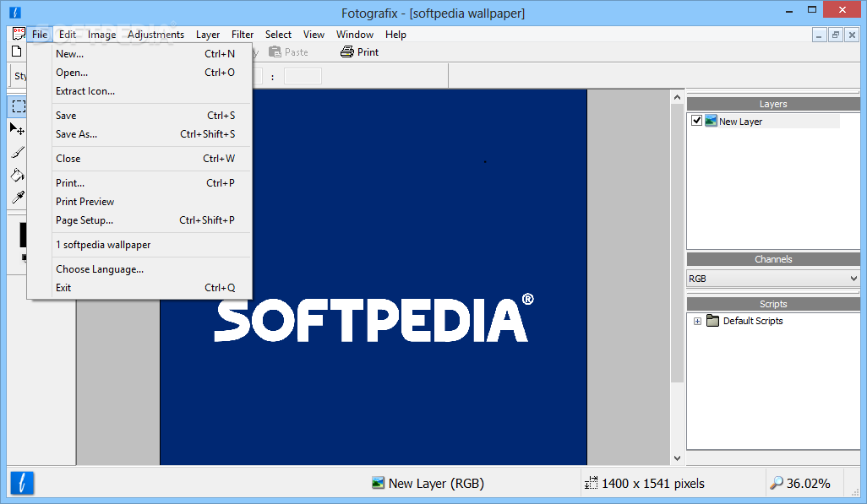Close the inner document window
The height and width of the screenshot is (504, 867).
pyautogui.click(x=852, y=35)
